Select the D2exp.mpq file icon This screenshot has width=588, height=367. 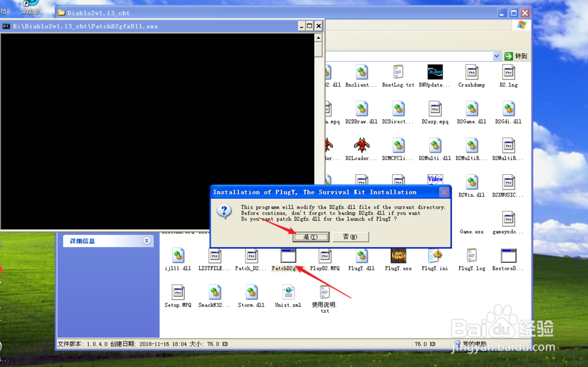(x=435, y=109)
